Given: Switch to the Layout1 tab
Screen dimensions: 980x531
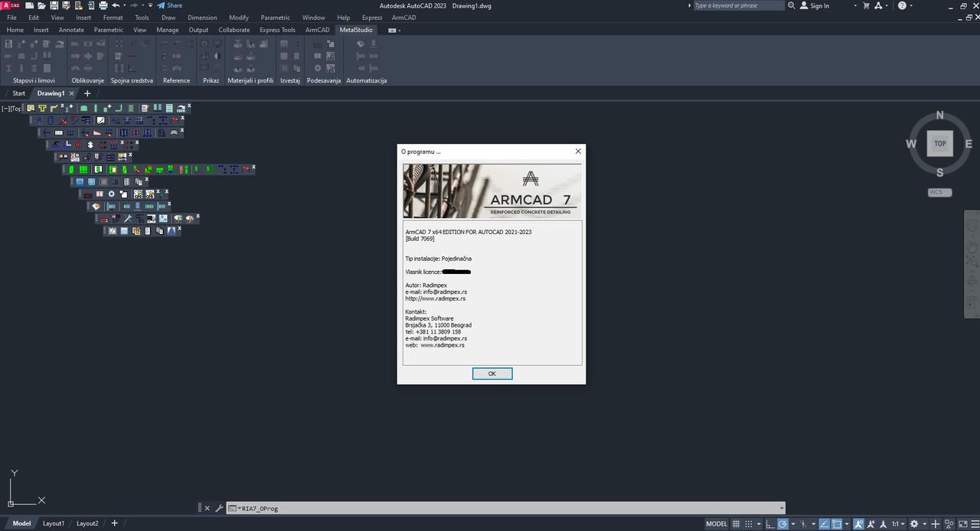Looking at the screenshot, I should click(x=54, y=523).
